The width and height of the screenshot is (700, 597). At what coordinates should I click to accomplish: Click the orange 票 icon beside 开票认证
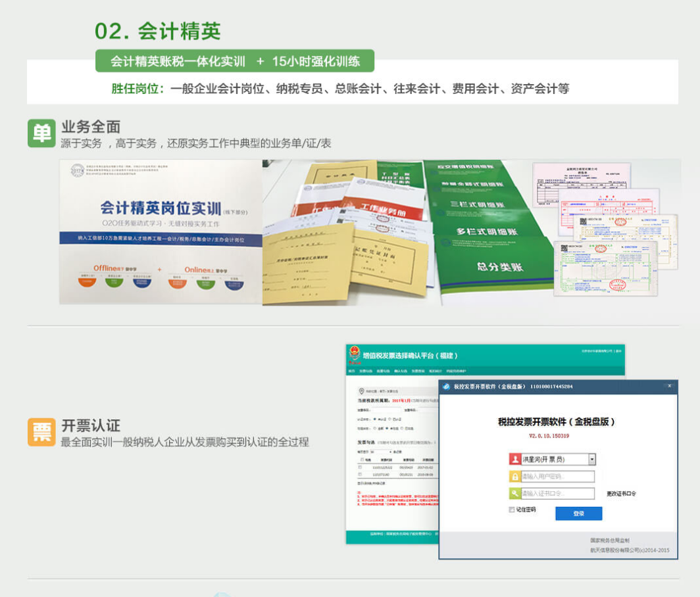(41, 432)
